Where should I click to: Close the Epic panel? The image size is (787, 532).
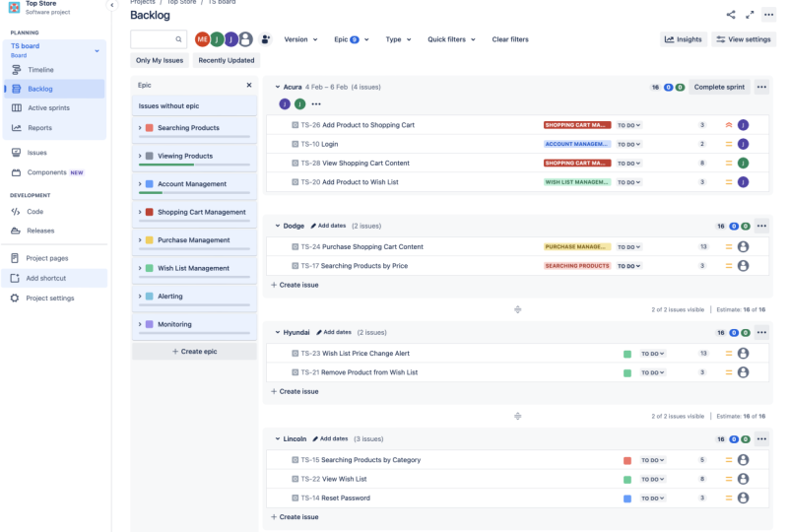coord(249,86)
